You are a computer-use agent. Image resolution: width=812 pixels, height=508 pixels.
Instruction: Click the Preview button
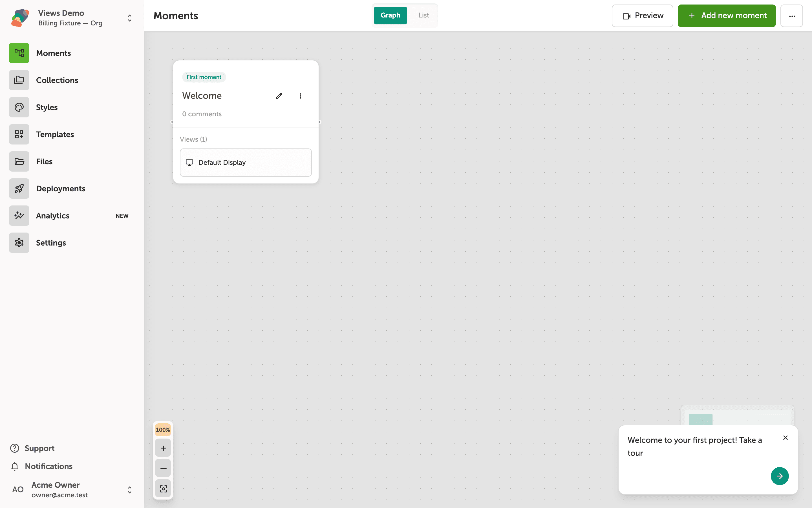point(642,16)
